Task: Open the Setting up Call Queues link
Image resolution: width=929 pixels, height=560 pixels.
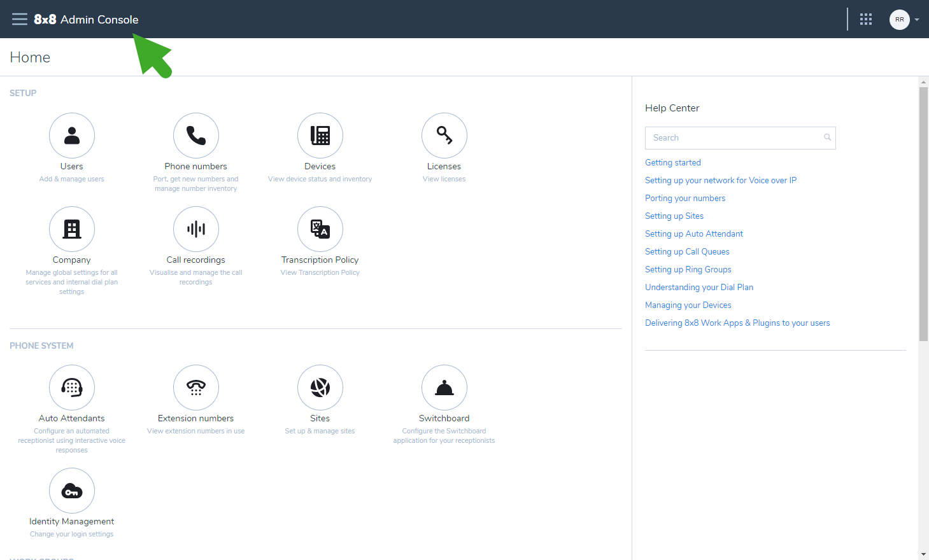Action: click(687, 251)
